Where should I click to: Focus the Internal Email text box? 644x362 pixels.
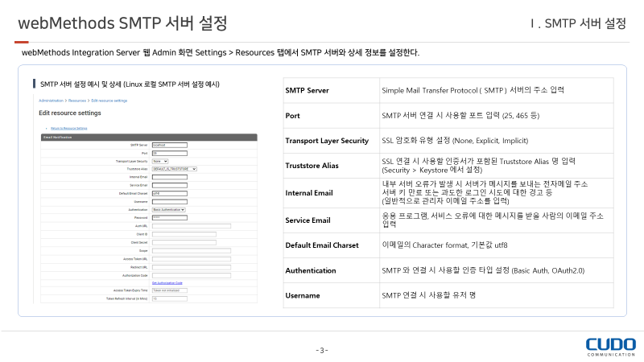click(169, 177)
